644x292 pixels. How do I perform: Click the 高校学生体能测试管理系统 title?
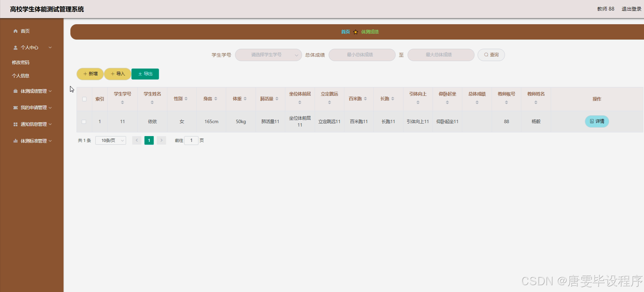pyautogui.click(x=47, y=9)
